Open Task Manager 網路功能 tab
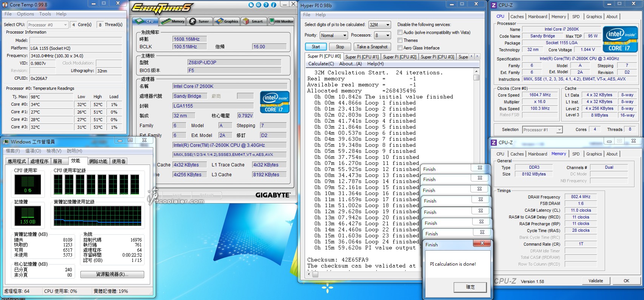The width and height of the screenshot is (644, 300). (98, 161)
